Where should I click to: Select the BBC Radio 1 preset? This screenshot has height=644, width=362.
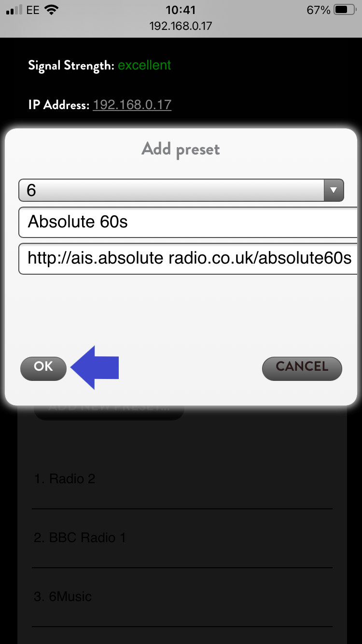click(x=80, y=538)
